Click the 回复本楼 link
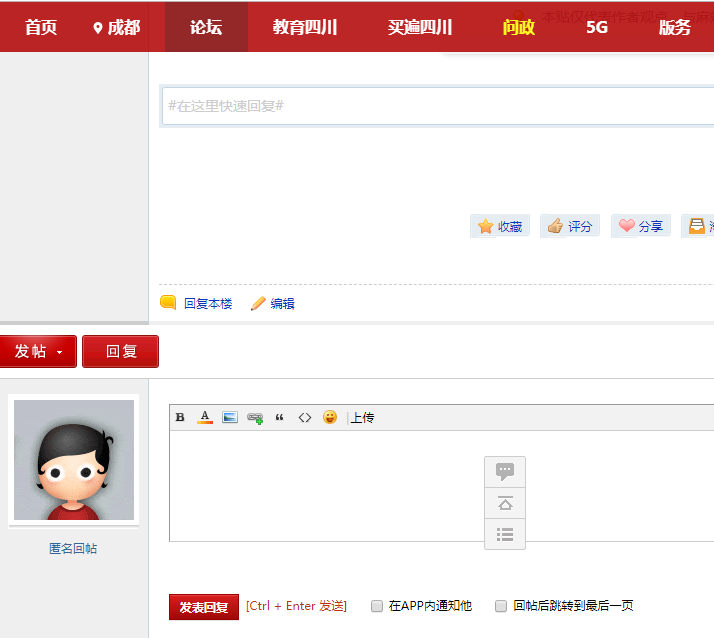 click(x=207, y=304)
